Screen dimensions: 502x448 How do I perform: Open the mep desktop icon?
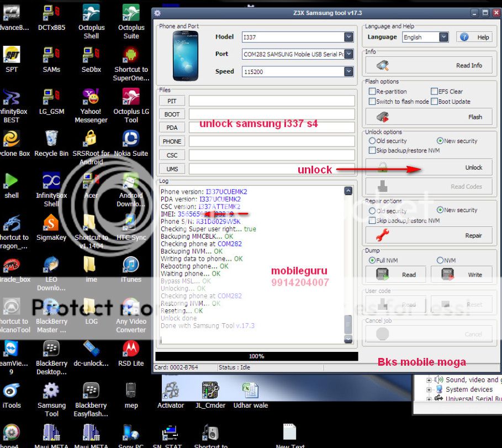click(131, 395)
